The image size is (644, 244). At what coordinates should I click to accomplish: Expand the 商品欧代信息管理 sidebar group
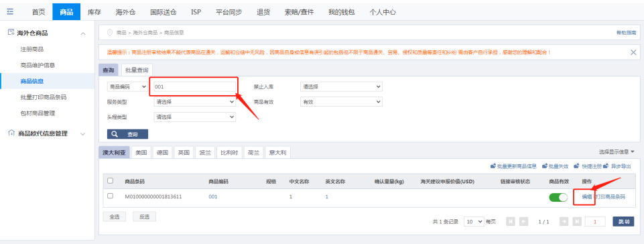(83, 134)
